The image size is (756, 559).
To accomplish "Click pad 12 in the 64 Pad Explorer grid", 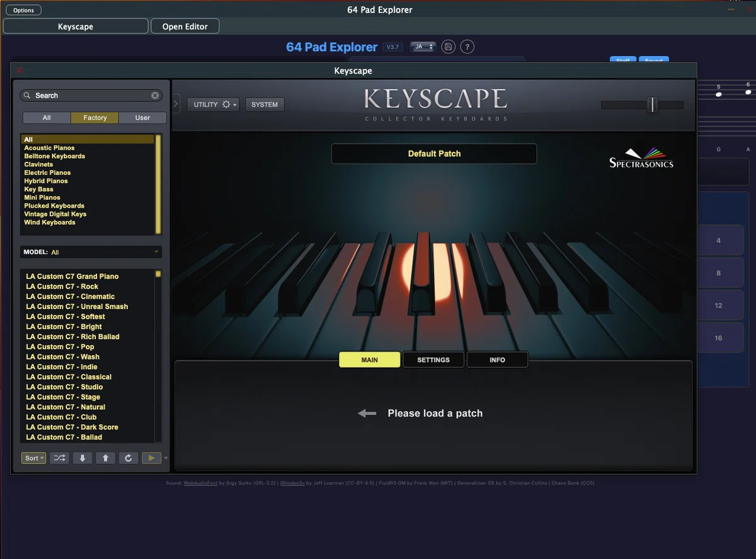I will pos(718,305).
